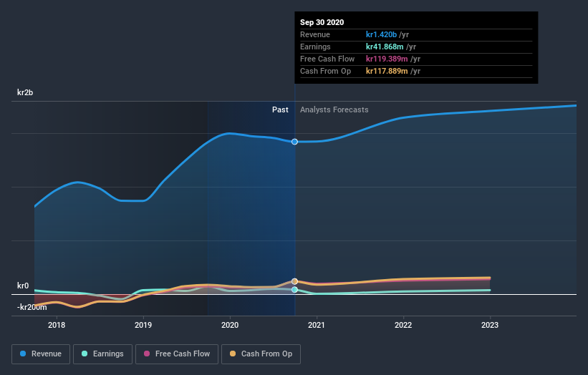Click the Past label

pyautogui.click(x=280, y=109)
